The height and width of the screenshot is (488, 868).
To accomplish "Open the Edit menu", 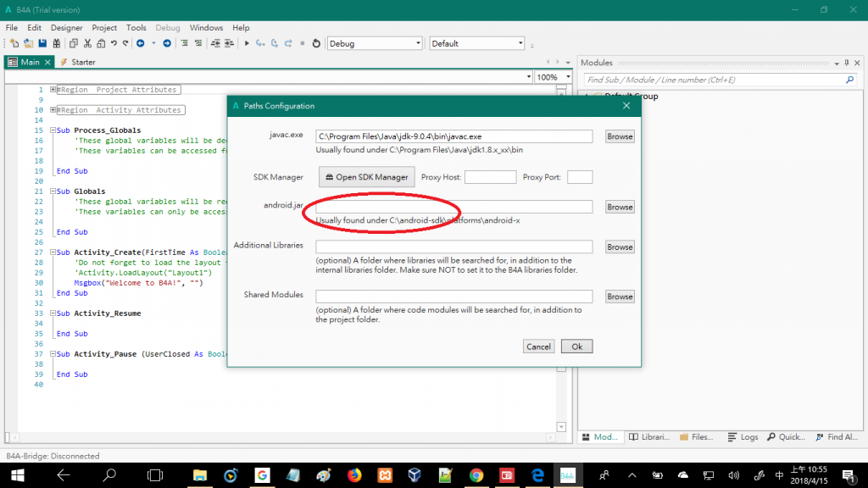I will coord(34,28).
